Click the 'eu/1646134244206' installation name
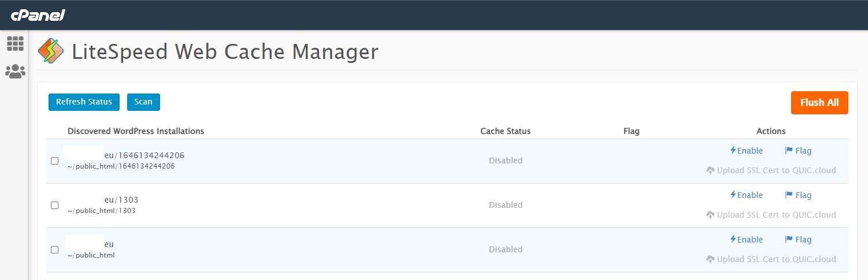The image size is (868, 280). click(144, 155)
